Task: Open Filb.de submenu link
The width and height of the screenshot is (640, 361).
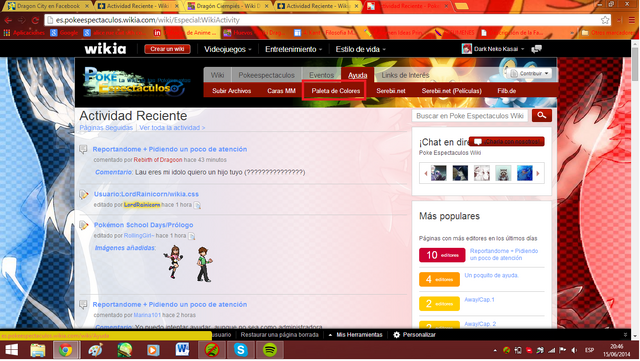Action: click(x=507, y=91)
